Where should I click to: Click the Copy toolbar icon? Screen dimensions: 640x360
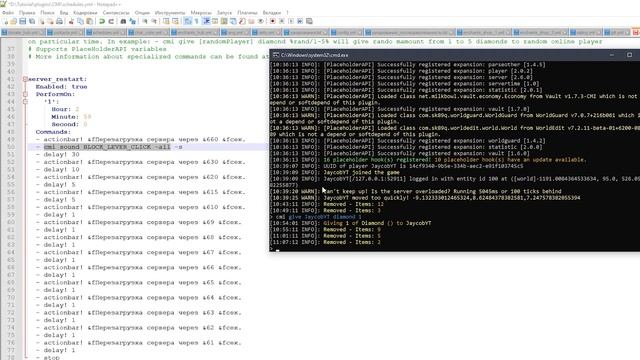(x=80, y=21)
